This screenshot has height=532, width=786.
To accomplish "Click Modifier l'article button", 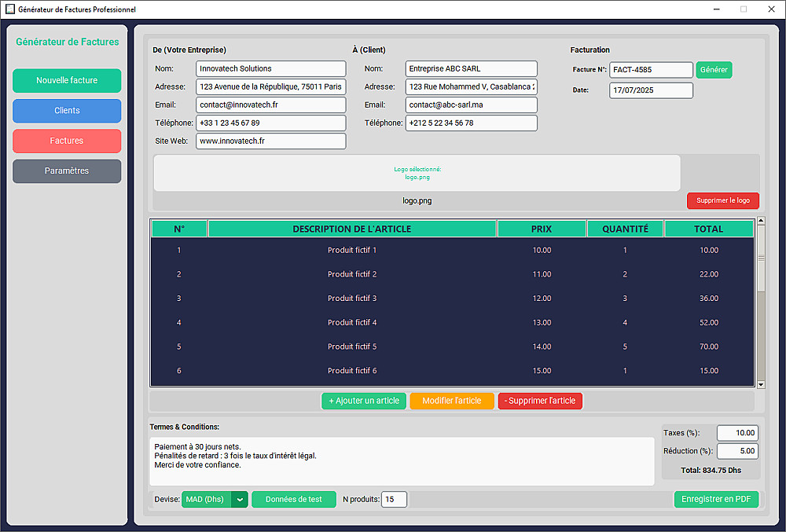I will tap(452, 401).
